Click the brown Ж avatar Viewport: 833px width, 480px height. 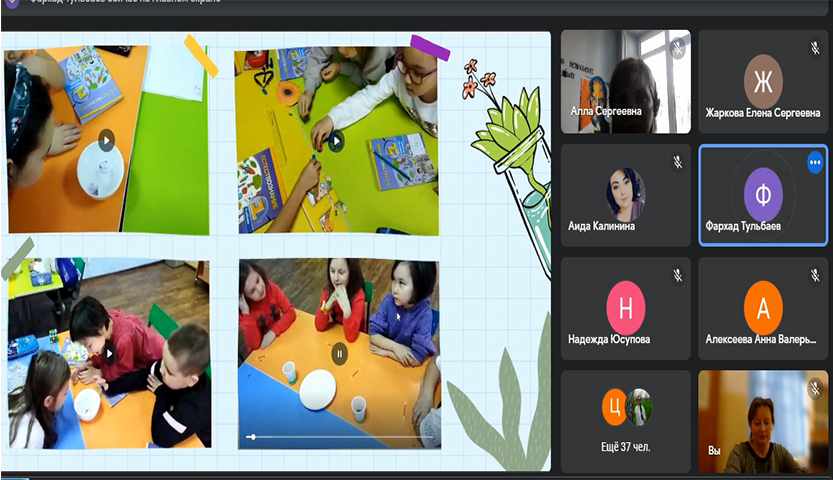[x=763, y=81]
